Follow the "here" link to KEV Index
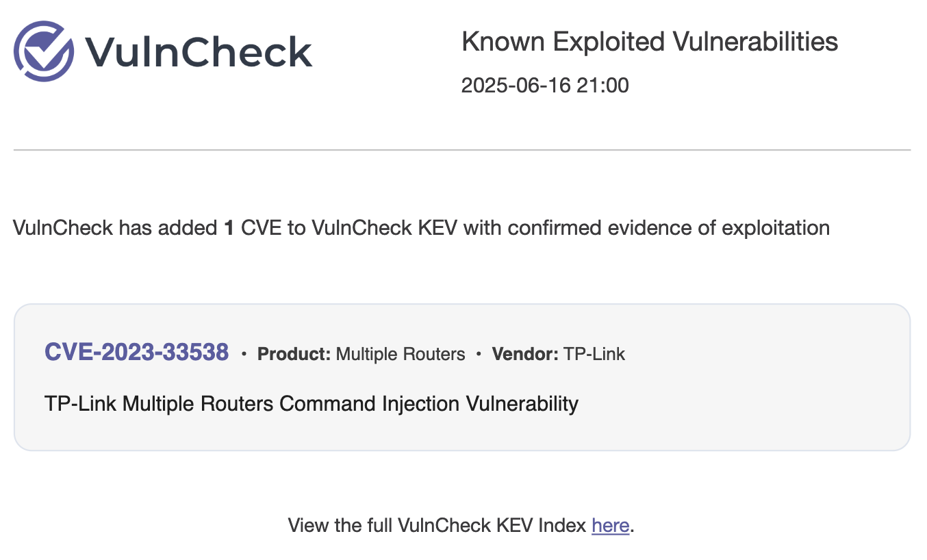The height and width of the screenshot is (560, 927). point(610,526)
